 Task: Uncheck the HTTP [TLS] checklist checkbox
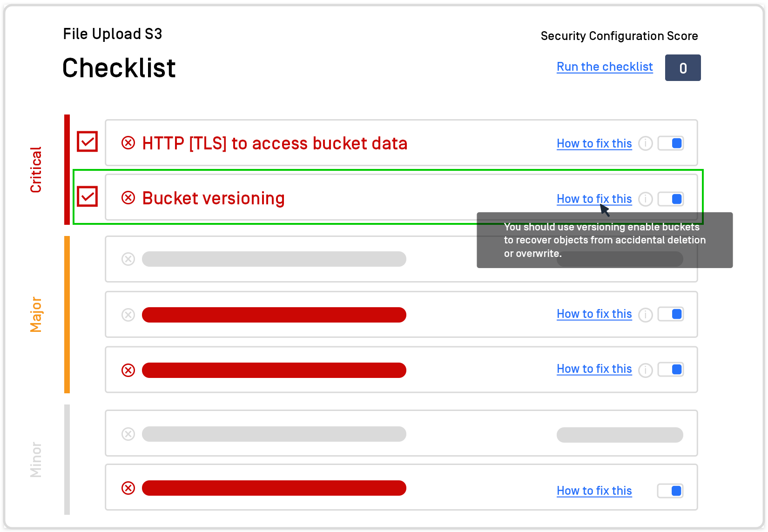87,142
